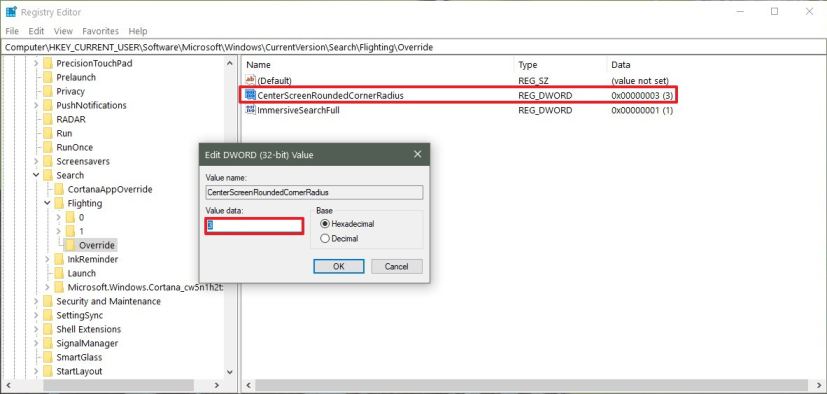Screen dimensions: 827x394
Task: Click the tree pane scroll up arrow
Action: click(x=229, y=63)
